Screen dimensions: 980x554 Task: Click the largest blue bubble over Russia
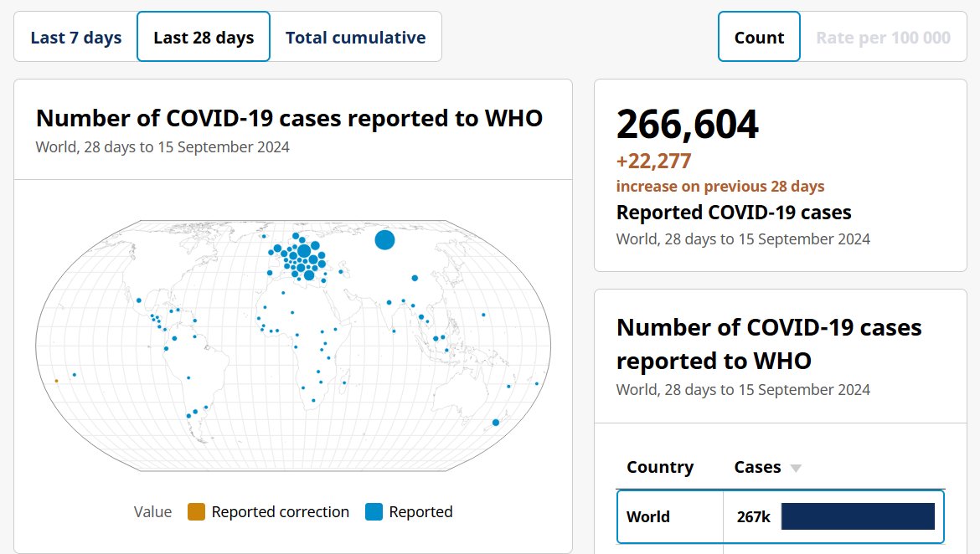coord(384,240)
